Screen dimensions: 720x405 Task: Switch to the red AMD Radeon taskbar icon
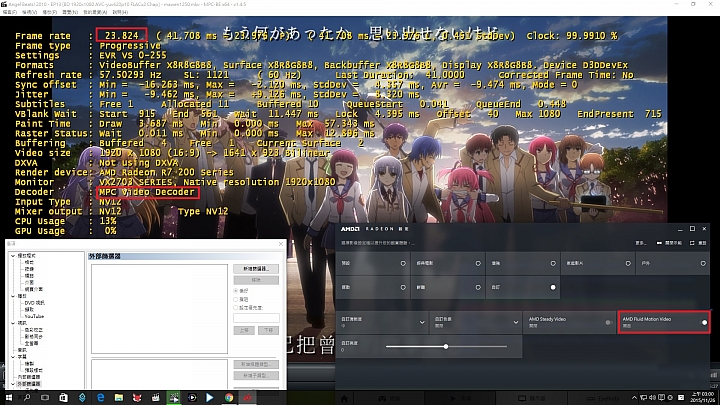248,398
